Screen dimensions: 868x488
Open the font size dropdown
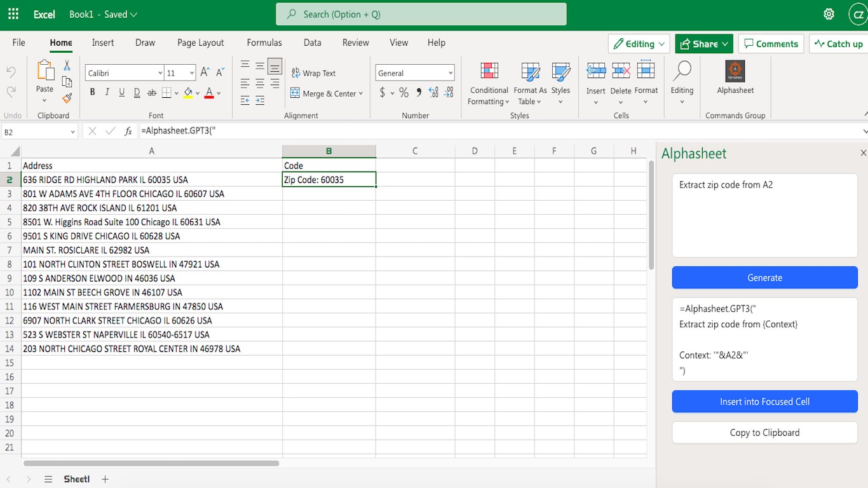(191, 73)
